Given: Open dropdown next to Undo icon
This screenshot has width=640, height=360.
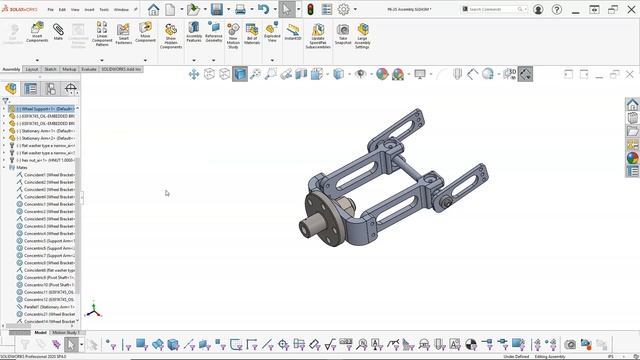Looking at the screenshot, I should 275,9.
